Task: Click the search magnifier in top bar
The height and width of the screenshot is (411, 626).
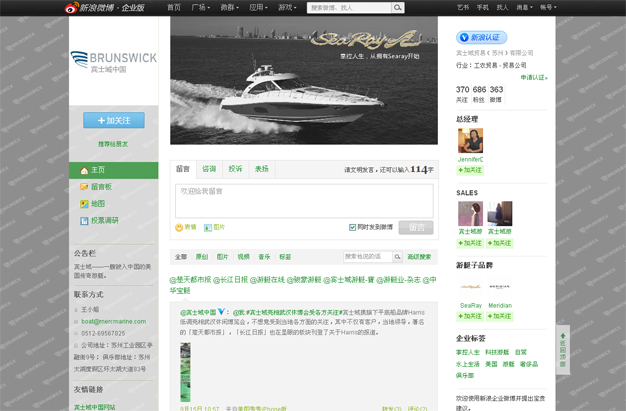Action: coord(398,8)
